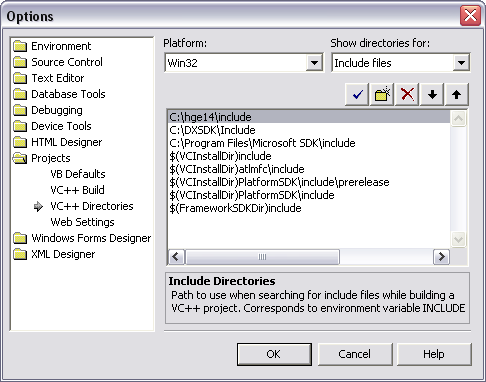Open Web Settings page
Viewport: 486px width, 382px height.
click(x=82, y=222)
